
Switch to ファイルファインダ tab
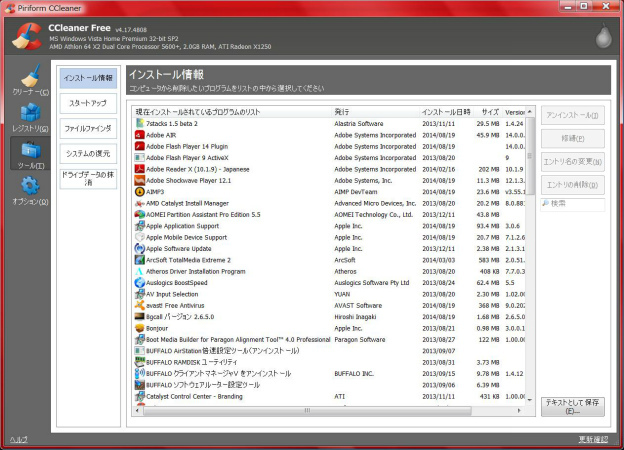click(x=88, y=129)
